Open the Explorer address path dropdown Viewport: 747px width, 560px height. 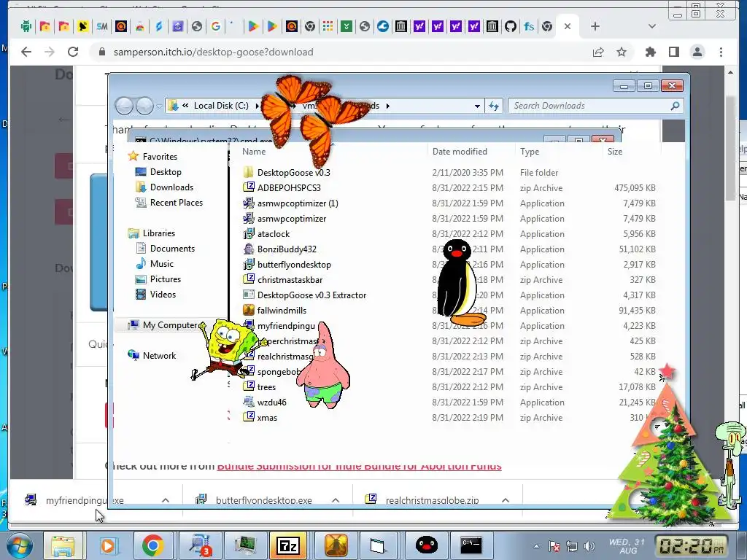click(x=477, y=106)
